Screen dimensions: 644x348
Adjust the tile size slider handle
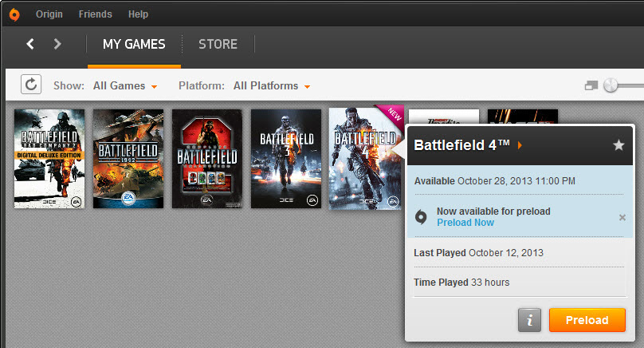(611, 85)
